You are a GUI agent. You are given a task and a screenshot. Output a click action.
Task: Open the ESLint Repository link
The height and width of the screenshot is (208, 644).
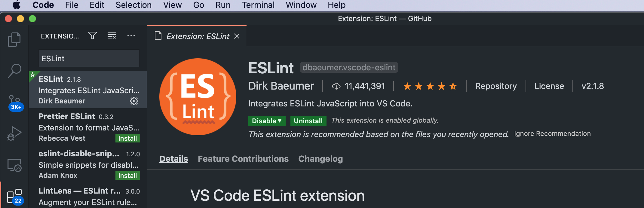click(496, 86)
